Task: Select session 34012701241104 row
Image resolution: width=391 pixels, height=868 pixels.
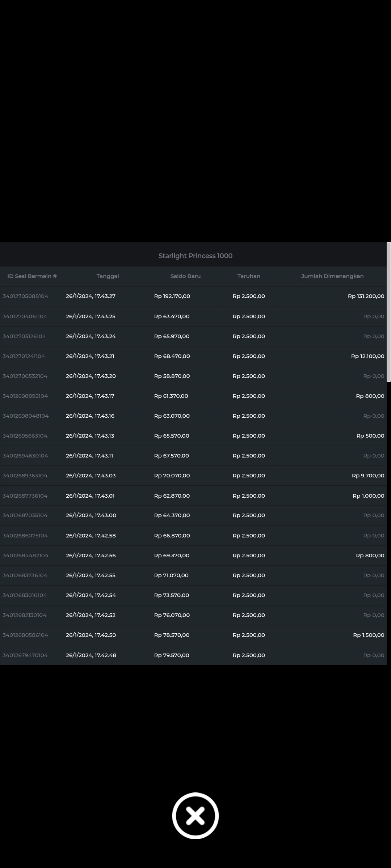Action: coord(24,356)
